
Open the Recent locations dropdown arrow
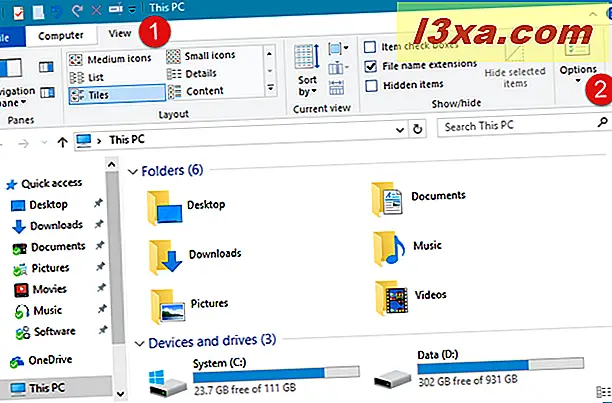44,143
